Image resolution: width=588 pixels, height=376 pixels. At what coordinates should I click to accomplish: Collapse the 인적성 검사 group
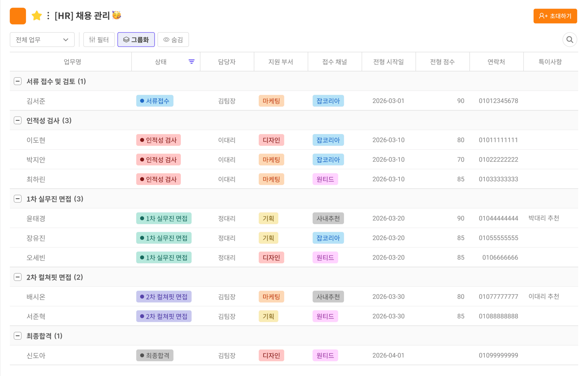(x=18, y=120)
